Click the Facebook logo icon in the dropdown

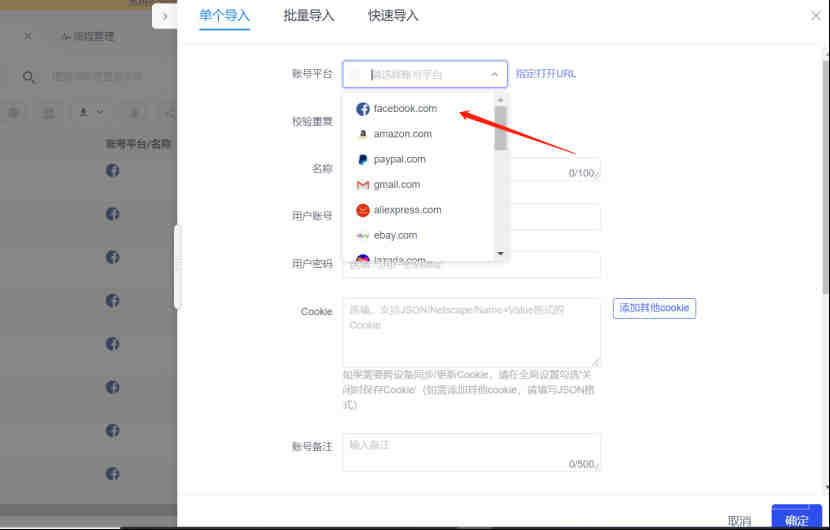pyautogui.click(x=363, y=109)
